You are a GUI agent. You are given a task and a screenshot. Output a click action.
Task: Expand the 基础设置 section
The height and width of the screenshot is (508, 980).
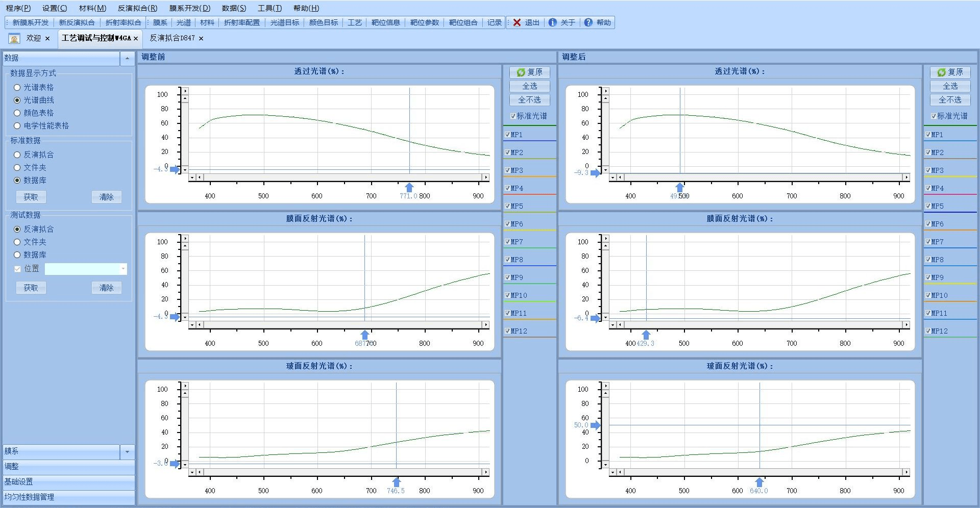(69, 481)
